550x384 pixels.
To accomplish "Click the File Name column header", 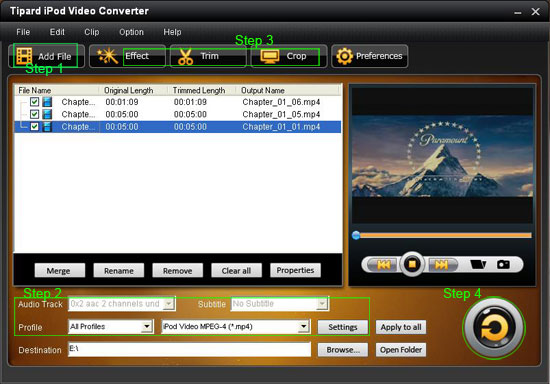I will coord(56,90).
